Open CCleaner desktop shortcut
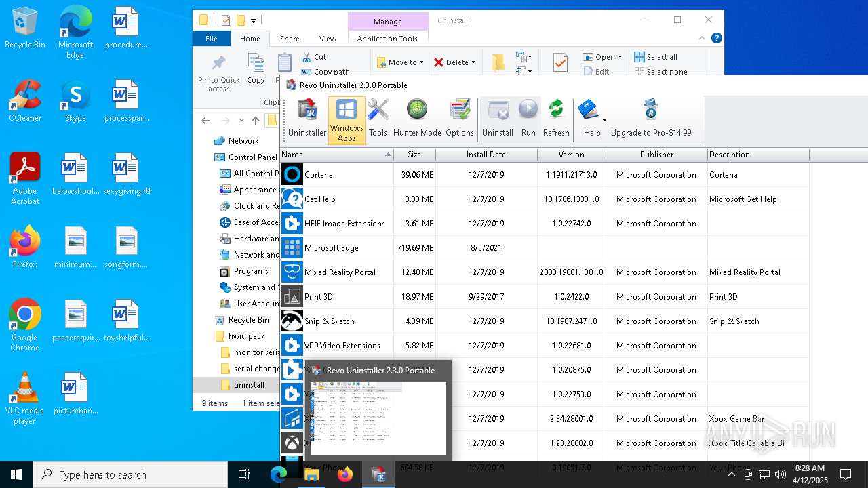 tap(25, 101)
